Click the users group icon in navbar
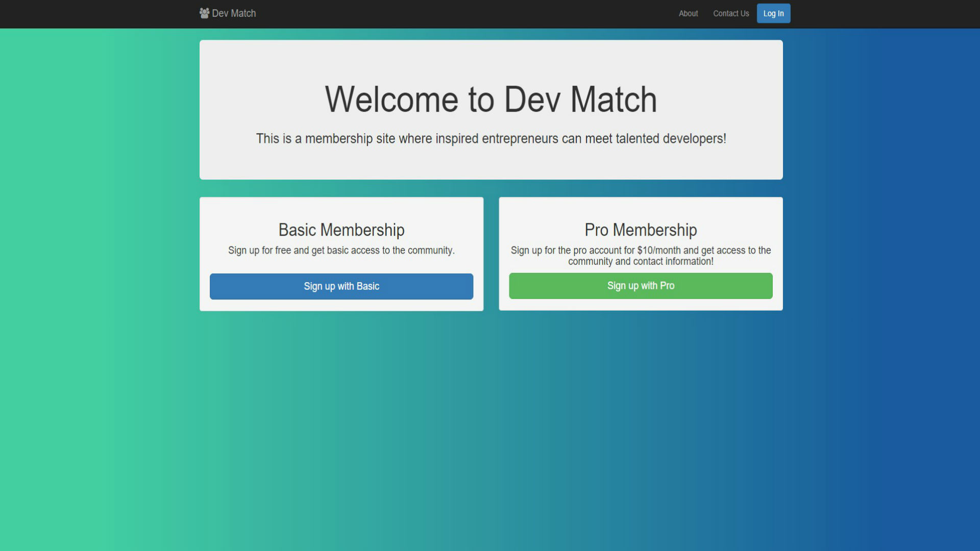The width and height of the screenshot is (980, 551). tap(204, 13)
